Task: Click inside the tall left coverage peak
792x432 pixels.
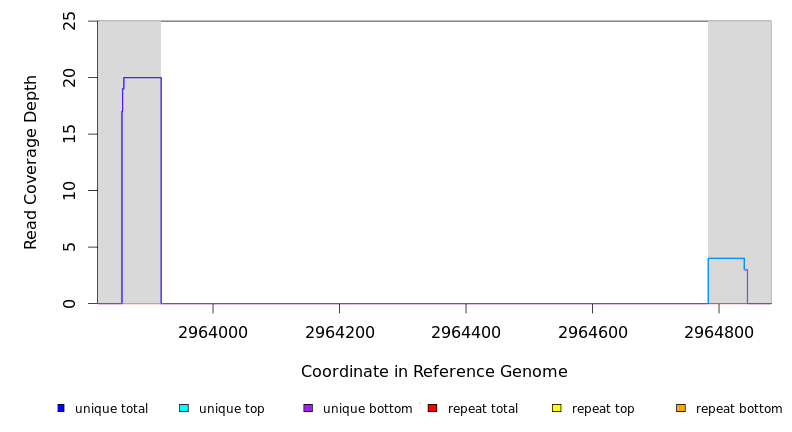Action: (142, 190)
